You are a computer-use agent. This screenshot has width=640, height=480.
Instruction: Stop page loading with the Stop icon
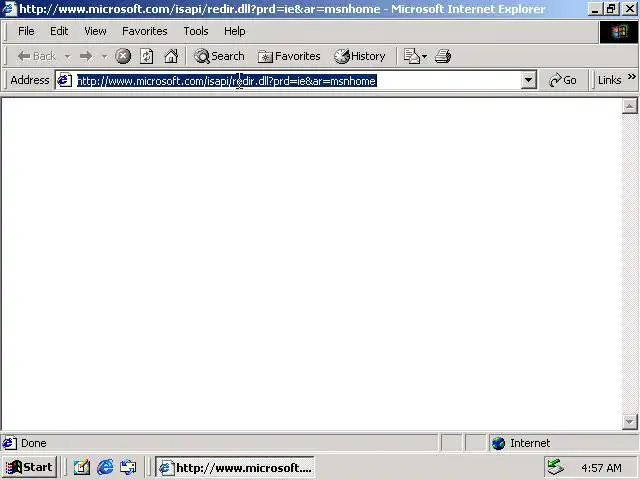point(122,56)
